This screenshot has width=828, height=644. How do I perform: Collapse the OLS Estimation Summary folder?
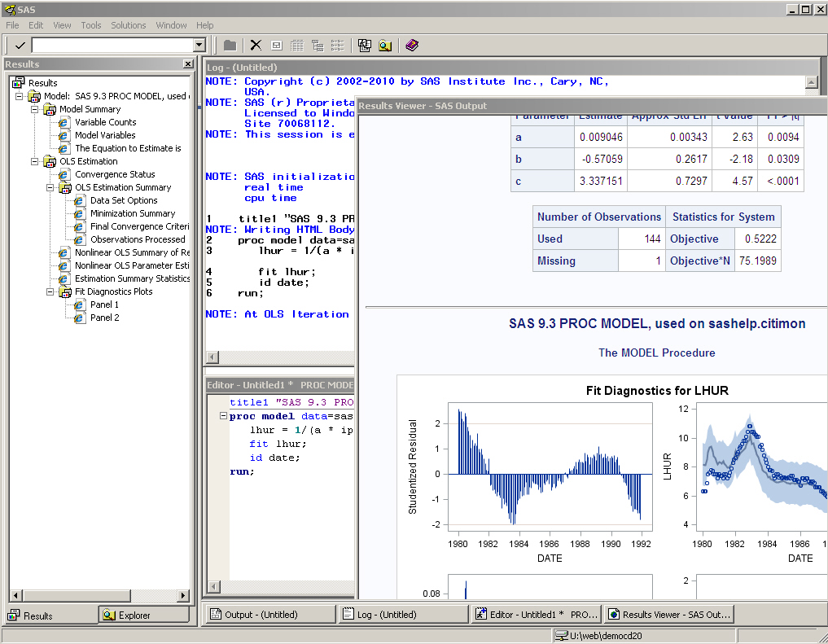(50, 187)
